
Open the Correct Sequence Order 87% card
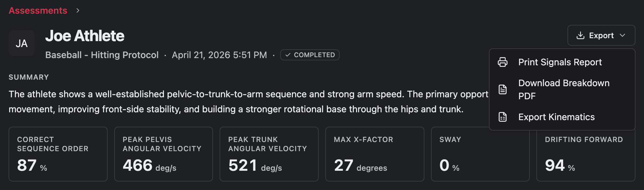[x=58, y=154]
